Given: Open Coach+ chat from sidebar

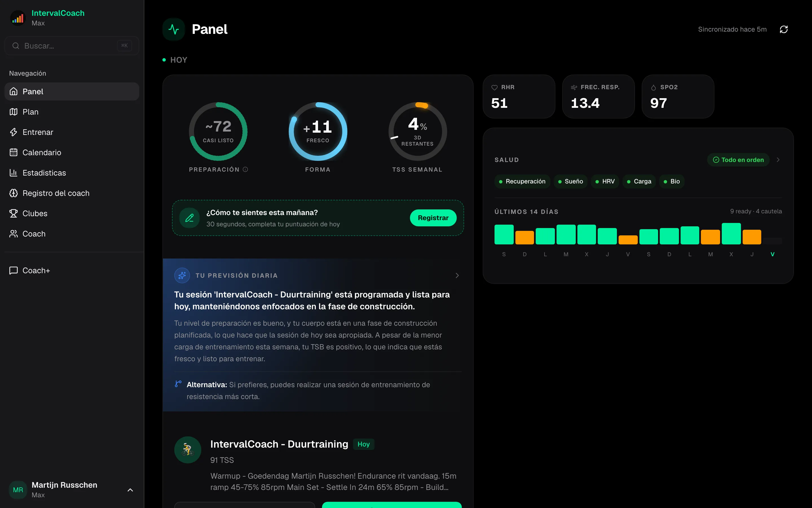Looking at the screenshot, I should click(x=72, y=270).
